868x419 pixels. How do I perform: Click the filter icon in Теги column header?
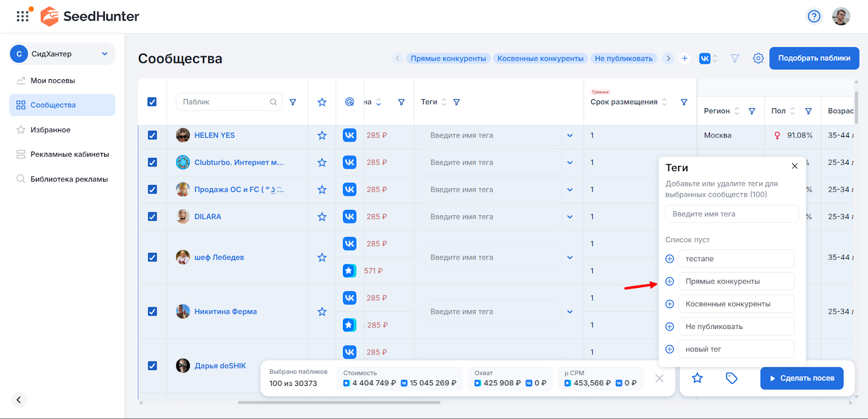[x=457, y=102]
